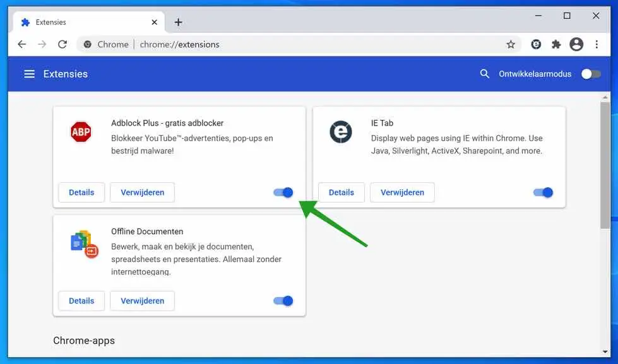Click the Adblock Plus ABP icon
This screenshot has height=364, width=618.
point(81,132)
